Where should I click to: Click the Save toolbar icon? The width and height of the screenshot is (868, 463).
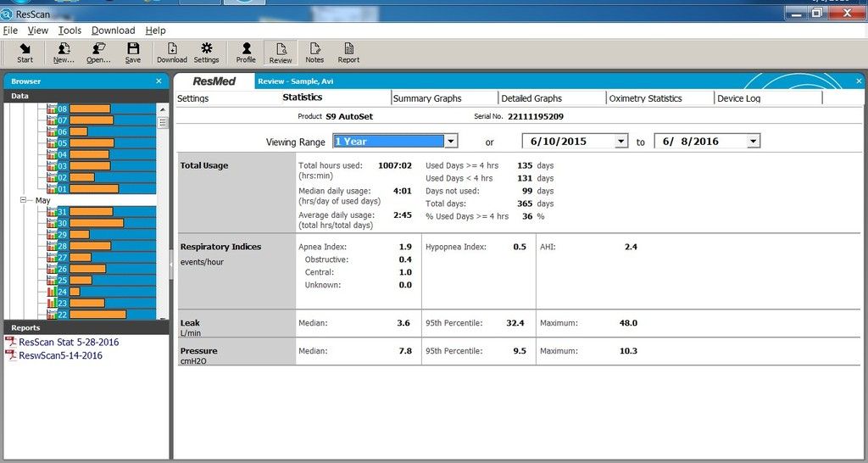[x=133, y=53]
